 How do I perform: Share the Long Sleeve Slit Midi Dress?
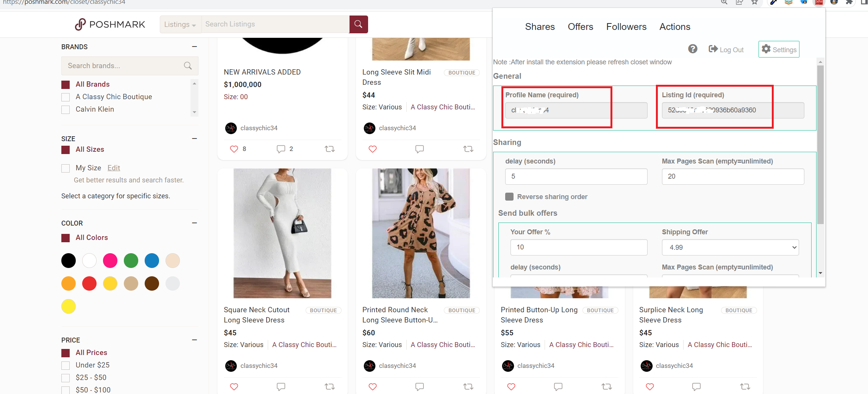(x=468, y=149)
